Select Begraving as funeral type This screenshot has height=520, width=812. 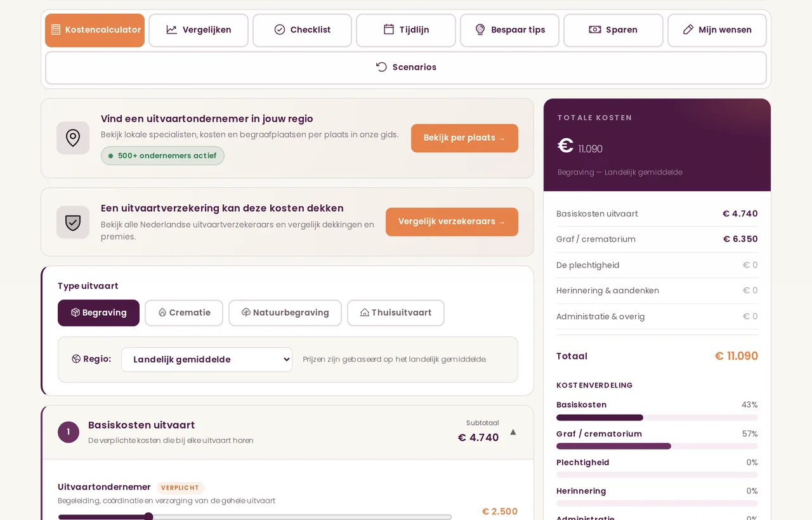[98, 313]
